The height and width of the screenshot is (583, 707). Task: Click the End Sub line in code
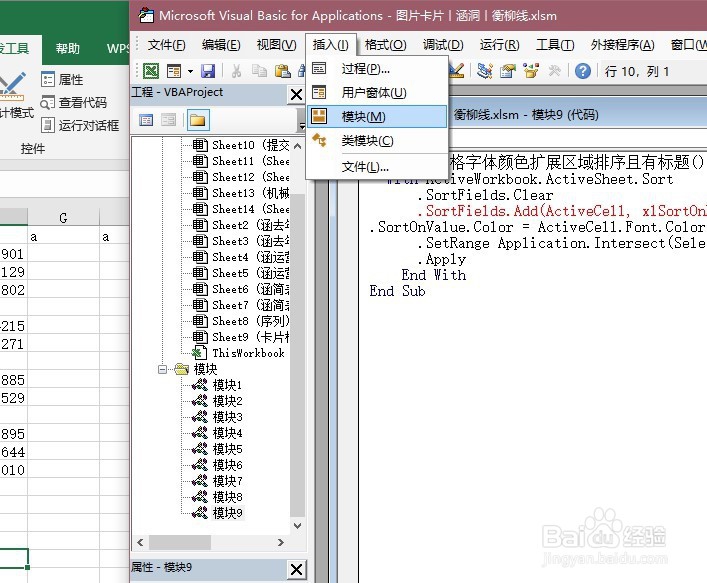397,291
